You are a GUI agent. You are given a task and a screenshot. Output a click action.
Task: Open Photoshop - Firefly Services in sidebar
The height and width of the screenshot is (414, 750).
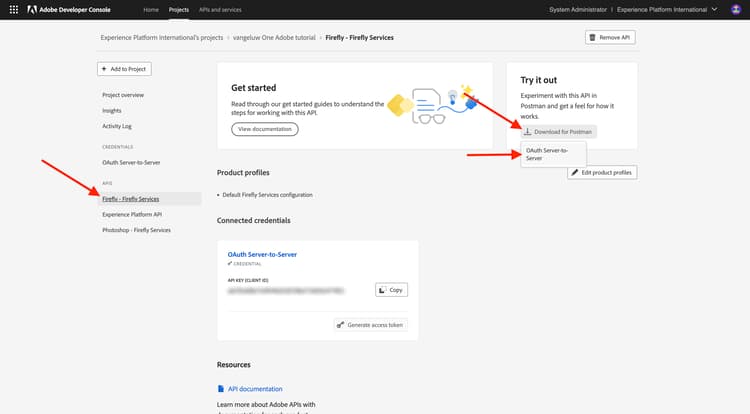click(x=136, y=230)
